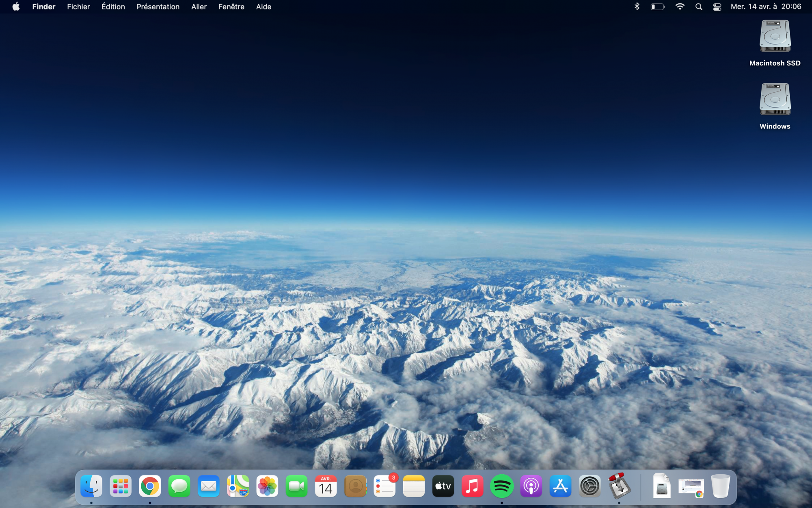Select the Macintosh SSD desktop drive
The width and height of the screenshot is (812, 508).
tap(775, 37)
